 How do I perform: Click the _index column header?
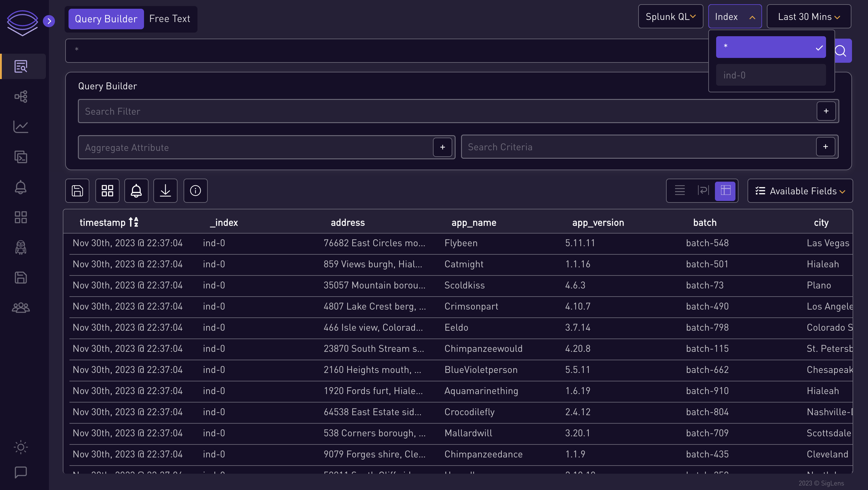[x=224, y=222]
